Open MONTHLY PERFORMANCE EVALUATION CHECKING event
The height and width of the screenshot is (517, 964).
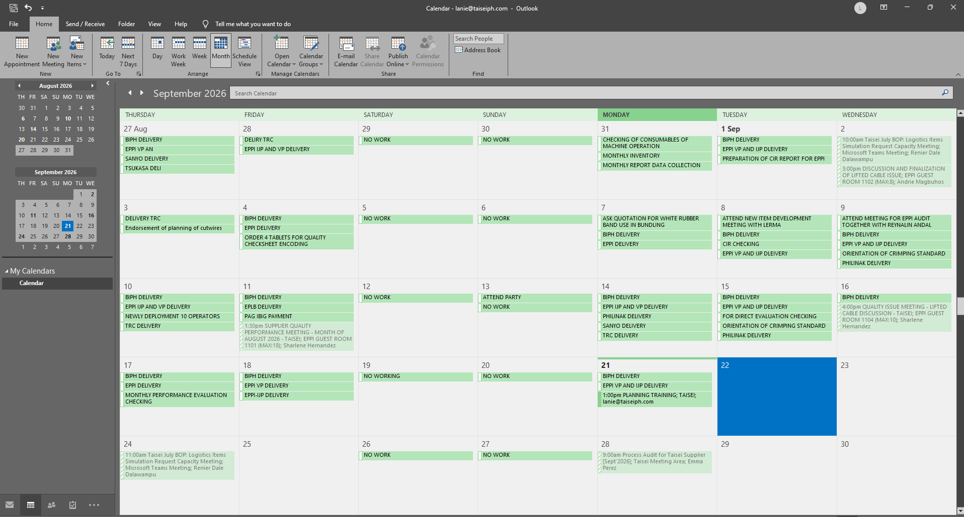pyautogui.click(x=178, y=398)
